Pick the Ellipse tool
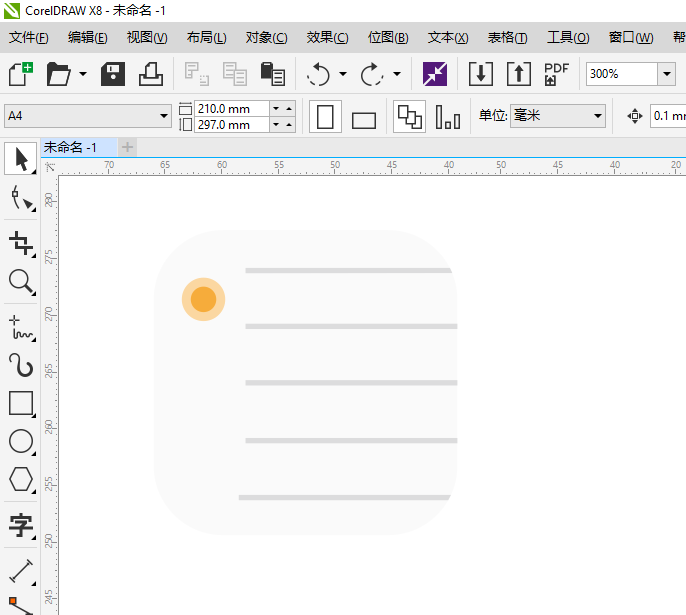This screenshot has height=615, width=686. coord(20,441)
